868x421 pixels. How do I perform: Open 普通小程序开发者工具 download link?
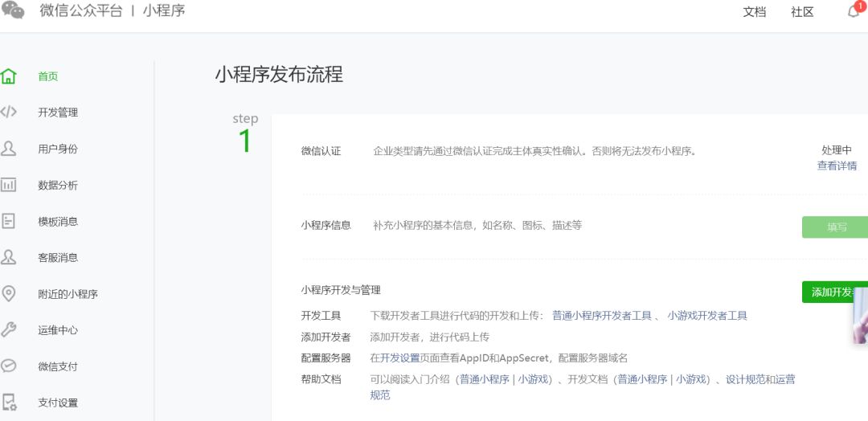(602, 316)
